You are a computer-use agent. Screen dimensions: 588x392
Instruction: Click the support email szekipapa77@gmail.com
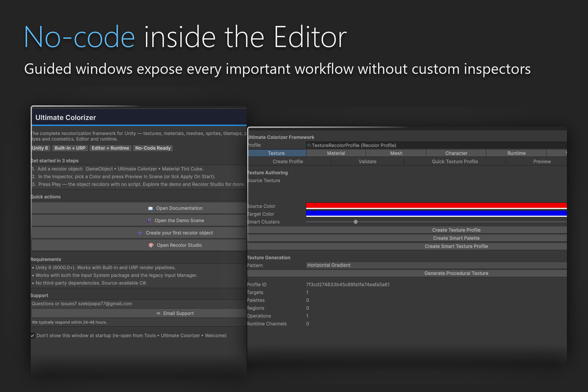pyautogui.click(x=105, y=304)
